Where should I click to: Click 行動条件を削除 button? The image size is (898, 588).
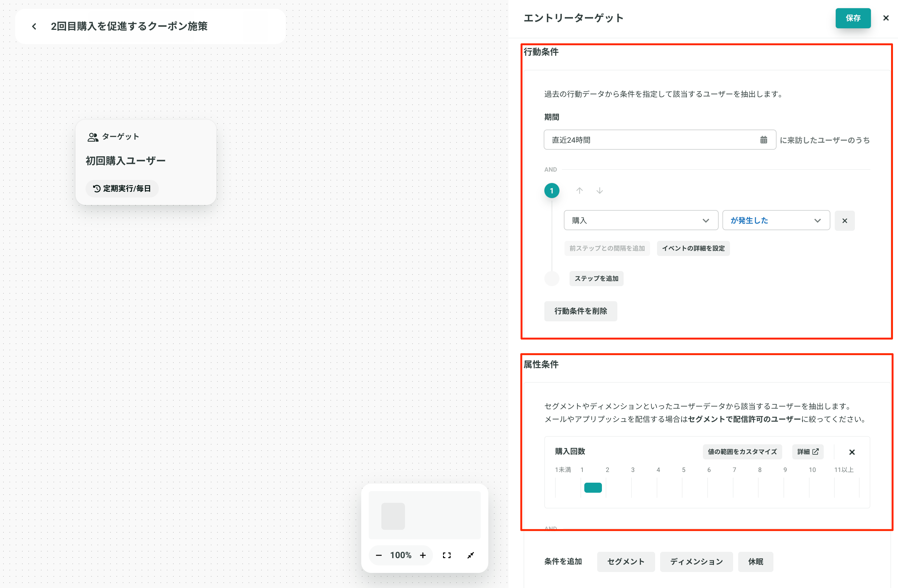pyautogui.click(x=580, y=311)
